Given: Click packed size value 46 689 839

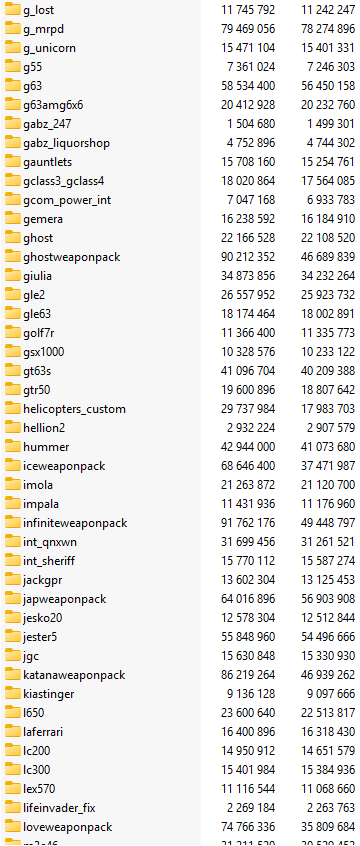Looking at the screenshot, I should (x=328, y=256).
